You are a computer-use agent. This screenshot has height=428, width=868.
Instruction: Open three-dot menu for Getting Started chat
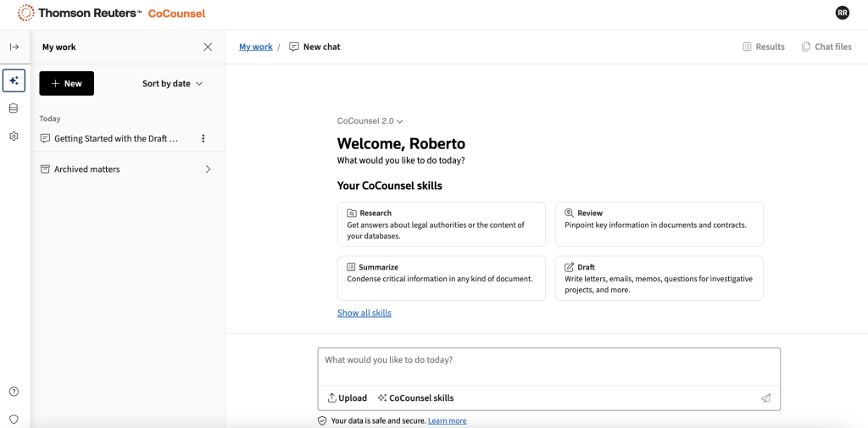pos(203,138)
